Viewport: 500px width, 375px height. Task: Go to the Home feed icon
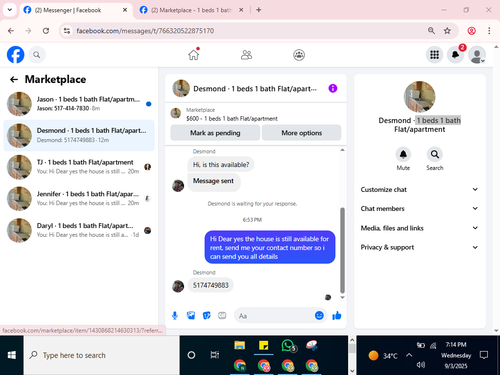pos(194,55)
